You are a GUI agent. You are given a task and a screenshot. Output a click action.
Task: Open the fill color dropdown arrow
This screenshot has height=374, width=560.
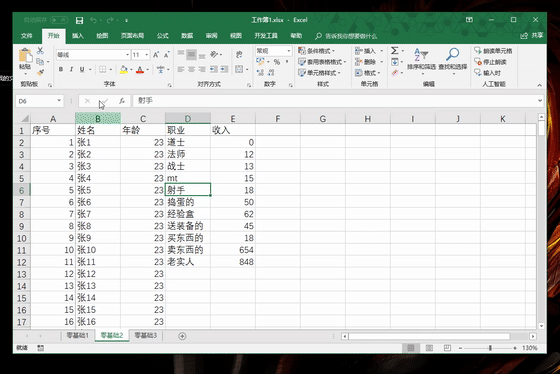pos(131,69)
